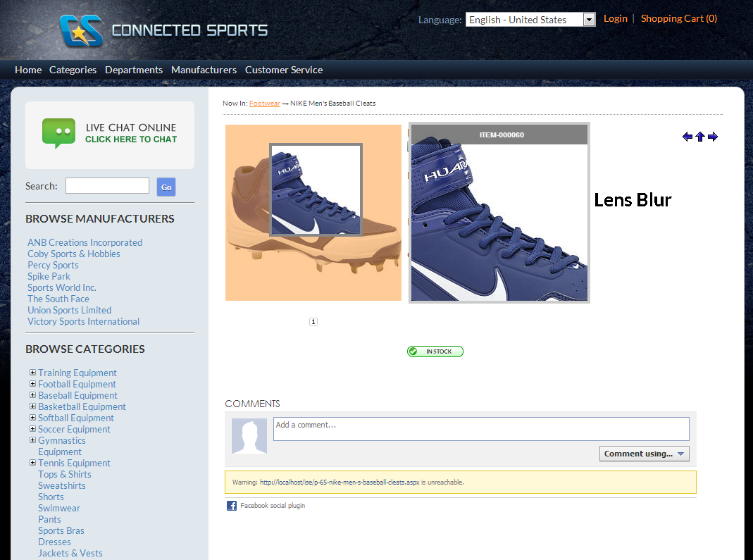
Task: Open the Manufacturers menu
Action: (204, 70)
